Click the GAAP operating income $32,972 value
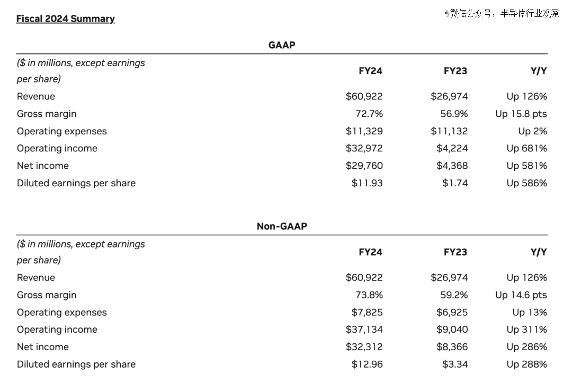 (364, 148)
